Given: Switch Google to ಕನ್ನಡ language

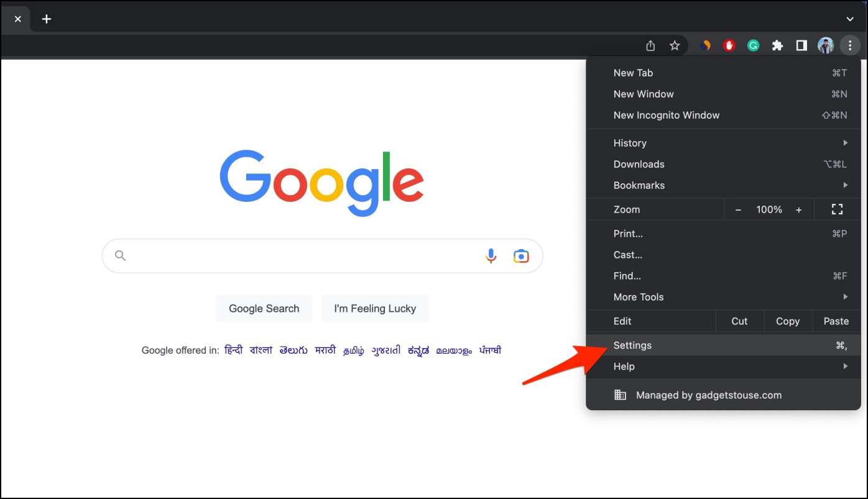Looking at the screenshot, I should (418, 351).
